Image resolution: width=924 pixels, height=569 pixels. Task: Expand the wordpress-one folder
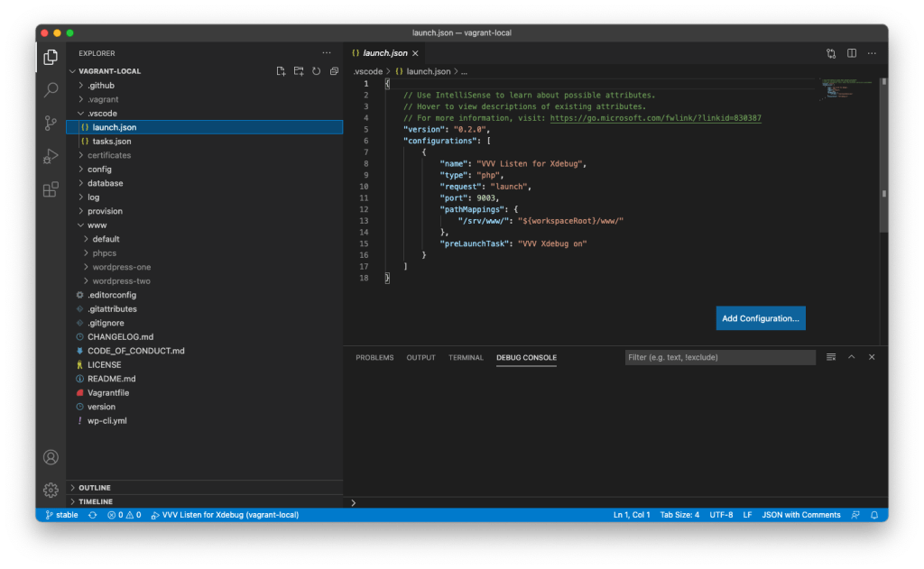click(121, 267)
